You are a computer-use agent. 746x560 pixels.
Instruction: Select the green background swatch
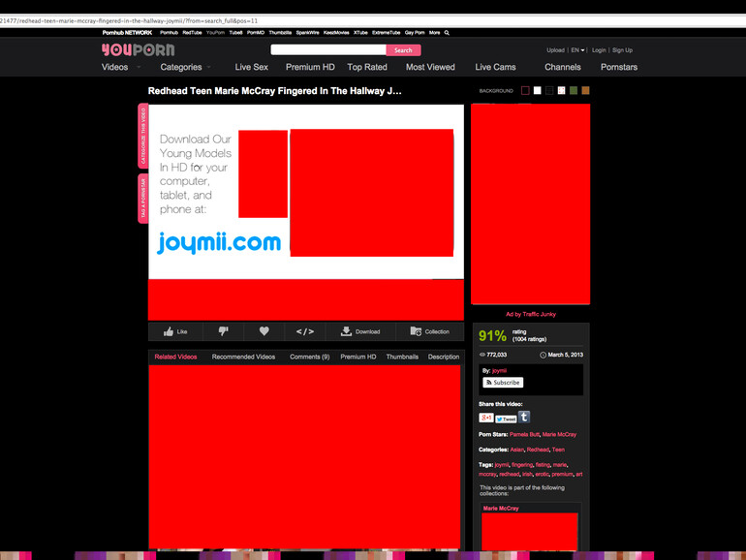click(574, 90)
